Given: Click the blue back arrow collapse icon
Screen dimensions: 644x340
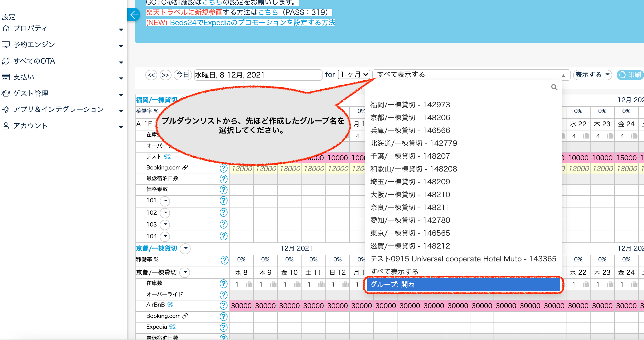Looking at the screenshot, I should 134,15.
